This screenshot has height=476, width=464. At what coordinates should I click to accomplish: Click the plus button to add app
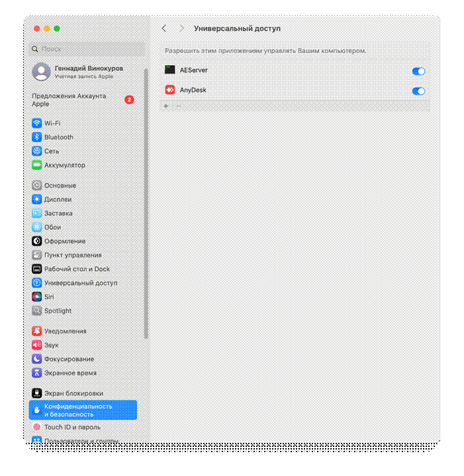[166, 106]
